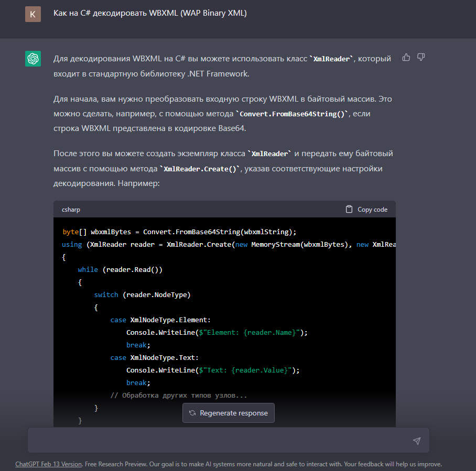Image resolution: width=476 pixels, height=471 pixels.
Task: Click the XmlReader inline code in first paragraph
Action: (333, 59)
